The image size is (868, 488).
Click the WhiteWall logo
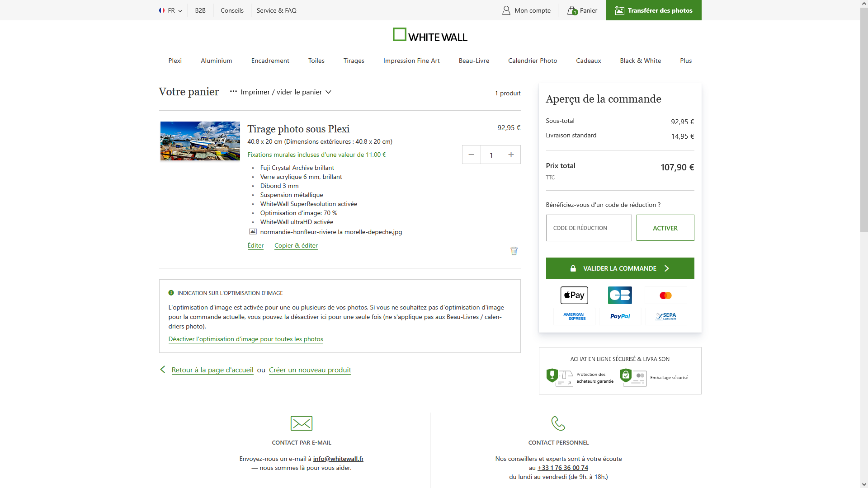pos(430,35)
